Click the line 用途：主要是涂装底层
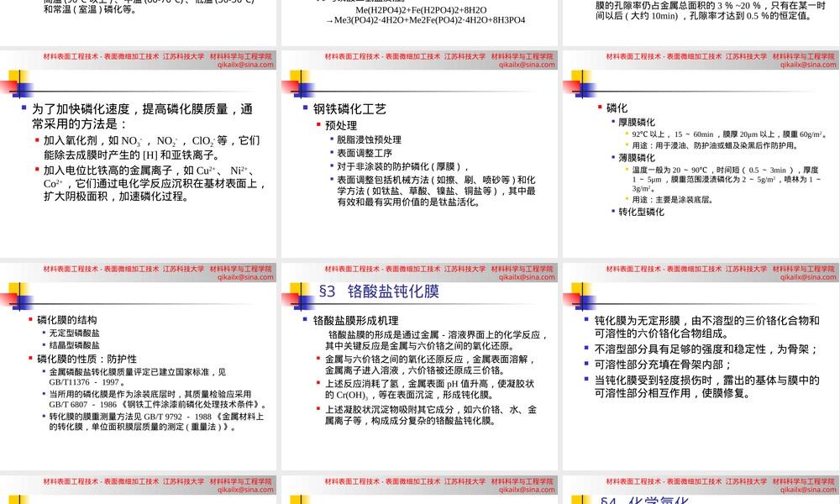840x504 pixels. coord(672,200)
